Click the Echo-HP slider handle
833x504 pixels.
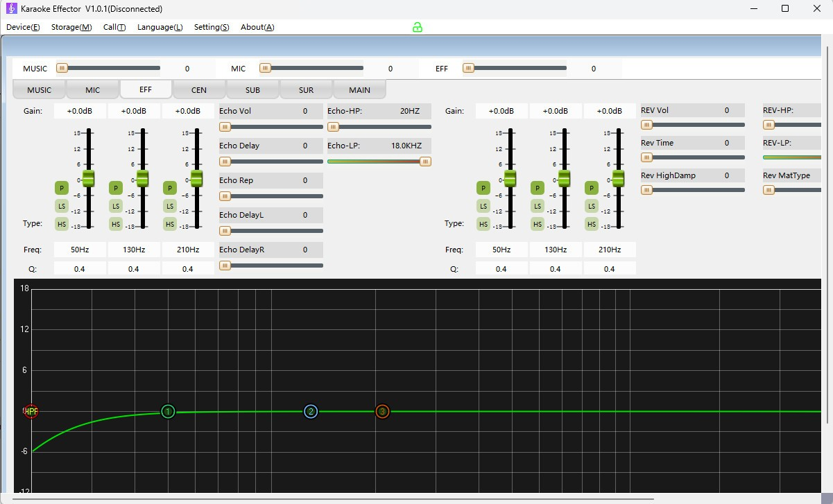pos(333,127)
